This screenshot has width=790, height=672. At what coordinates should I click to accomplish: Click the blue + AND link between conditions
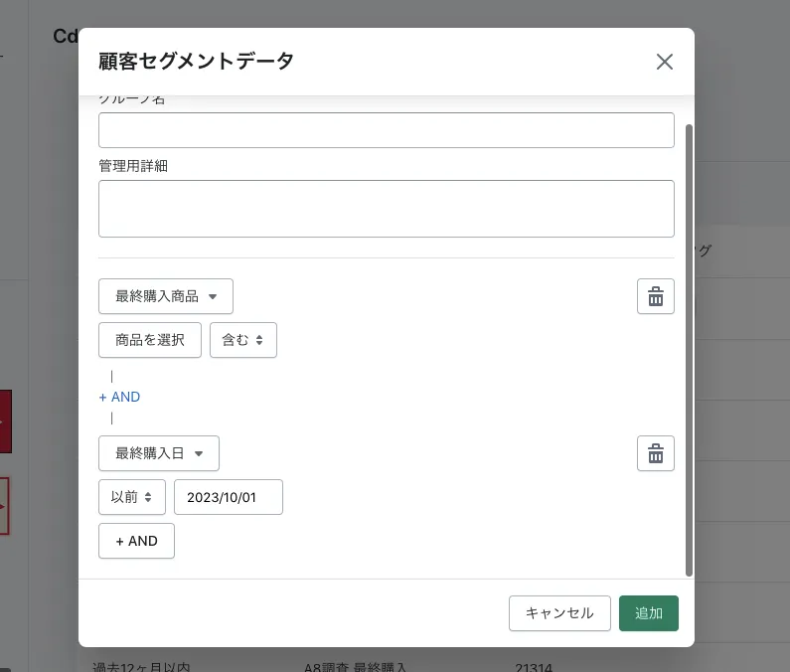pyautogui.click(x=119, y=397)
